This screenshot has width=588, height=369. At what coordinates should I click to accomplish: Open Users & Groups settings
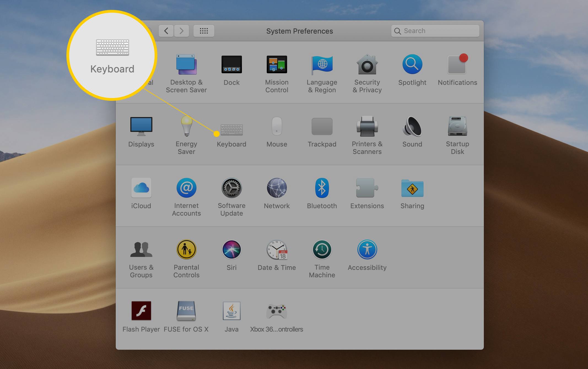141,255
